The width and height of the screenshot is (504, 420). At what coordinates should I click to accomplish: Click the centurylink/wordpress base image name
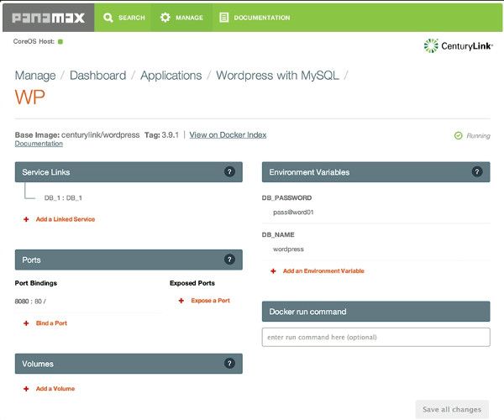[100, 135]
